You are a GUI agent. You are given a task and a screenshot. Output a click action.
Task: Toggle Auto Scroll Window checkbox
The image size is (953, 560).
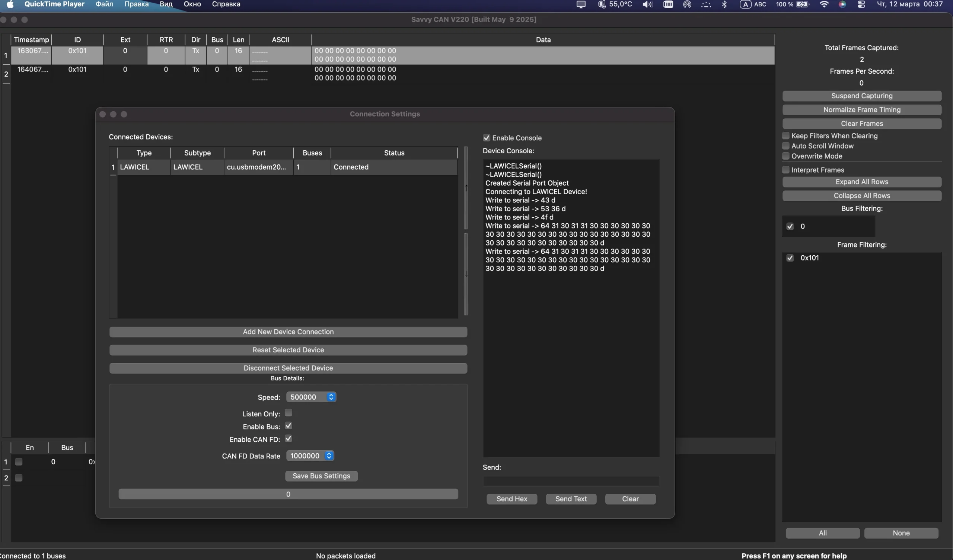(786, 145)
